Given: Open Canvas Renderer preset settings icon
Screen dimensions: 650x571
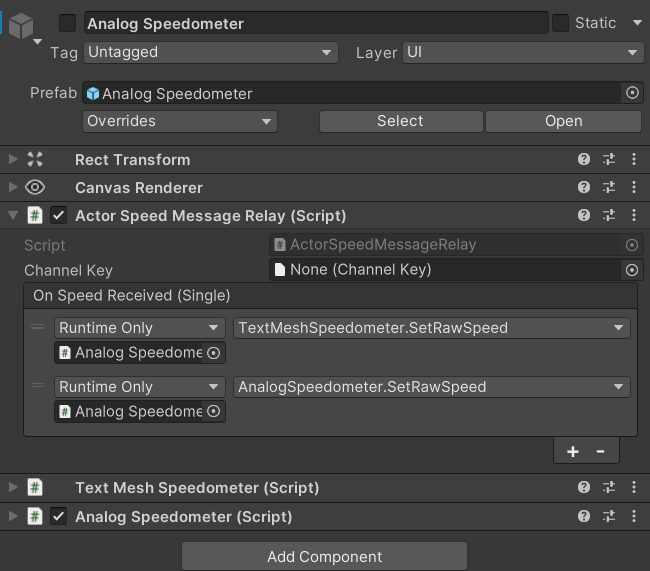Looking at the screenshot, I should 609,187.
